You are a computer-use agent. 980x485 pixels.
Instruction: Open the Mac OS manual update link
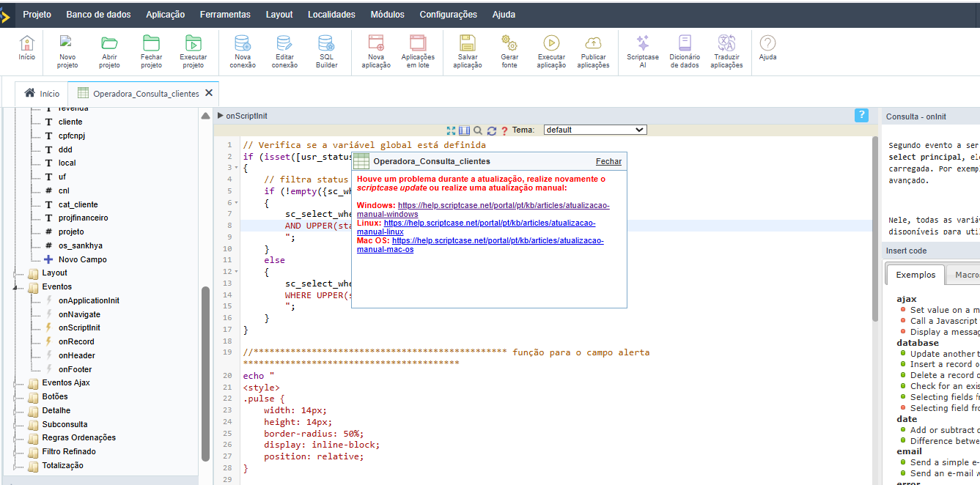[480, 245]
